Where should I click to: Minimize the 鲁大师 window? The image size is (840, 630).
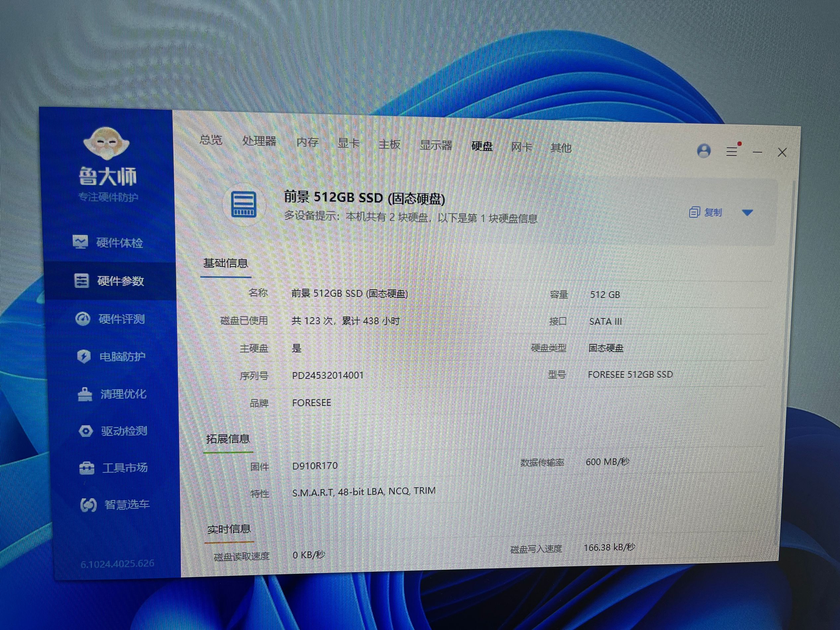tap(758, 152)
